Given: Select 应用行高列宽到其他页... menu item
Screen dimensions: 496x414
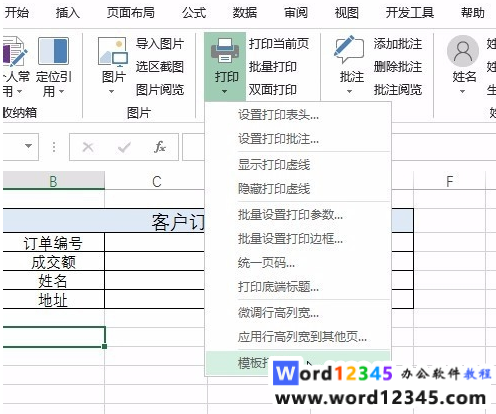Looking at the screenshot, I should click(x=298, y=337).
